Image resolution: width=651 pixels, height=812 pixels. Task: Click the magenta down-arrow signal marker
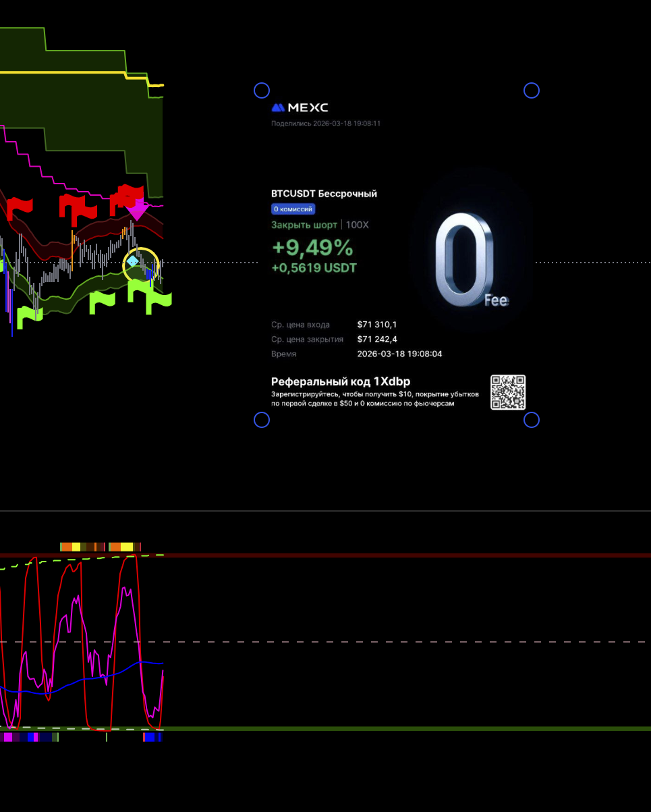pos(138,211)
